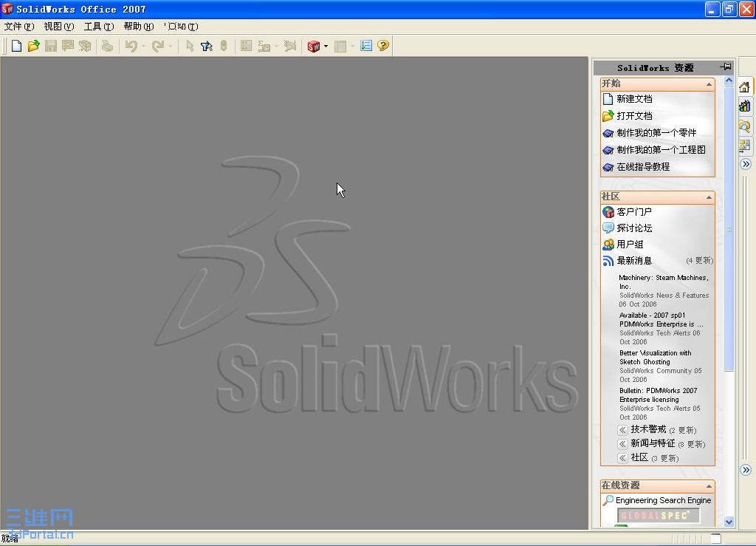Click the 最新消息 RSS feed item
Screen dimensions: 756x546
point(634,261)
